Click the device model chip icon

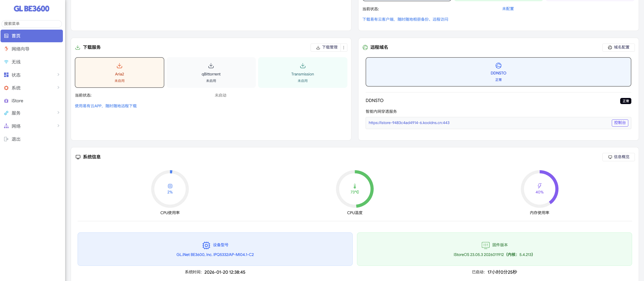[x=206, y=245]
